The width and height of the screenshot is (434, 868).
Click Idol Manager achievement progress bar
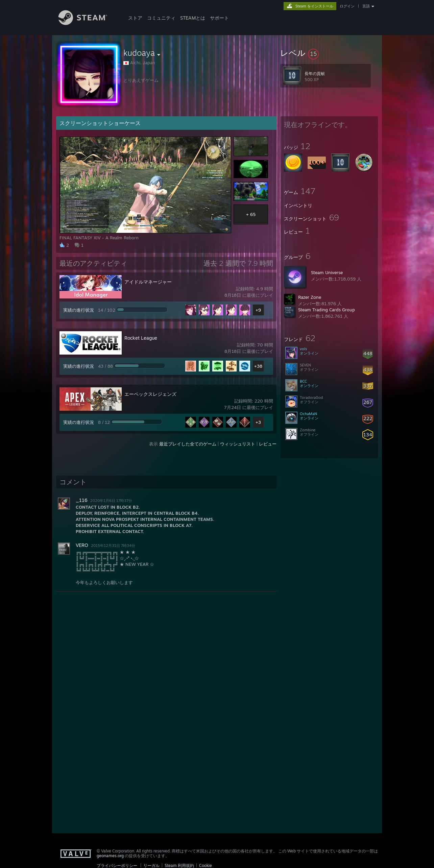pyautogui.click(x=142, y=310)
